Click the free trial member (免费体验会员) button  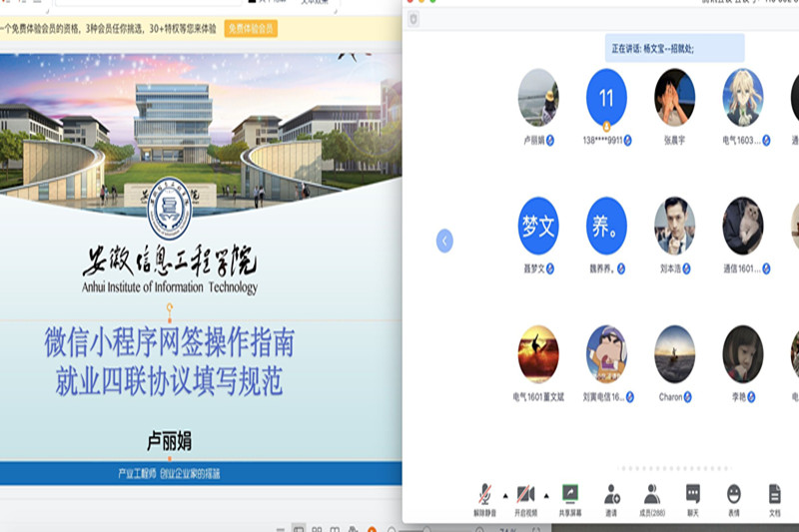(x=251, y=29)
